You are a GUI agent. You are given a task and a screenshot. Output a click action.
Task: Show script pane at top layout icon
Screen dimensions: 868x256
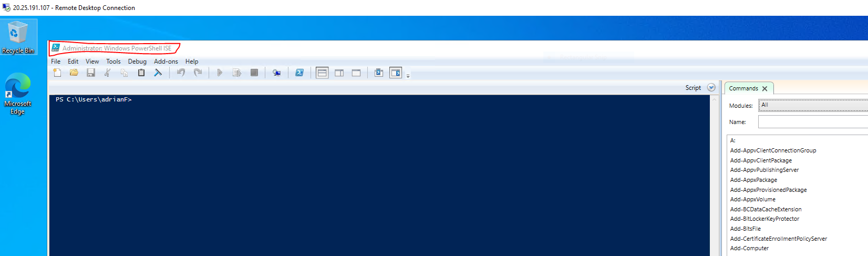point(322,73)
